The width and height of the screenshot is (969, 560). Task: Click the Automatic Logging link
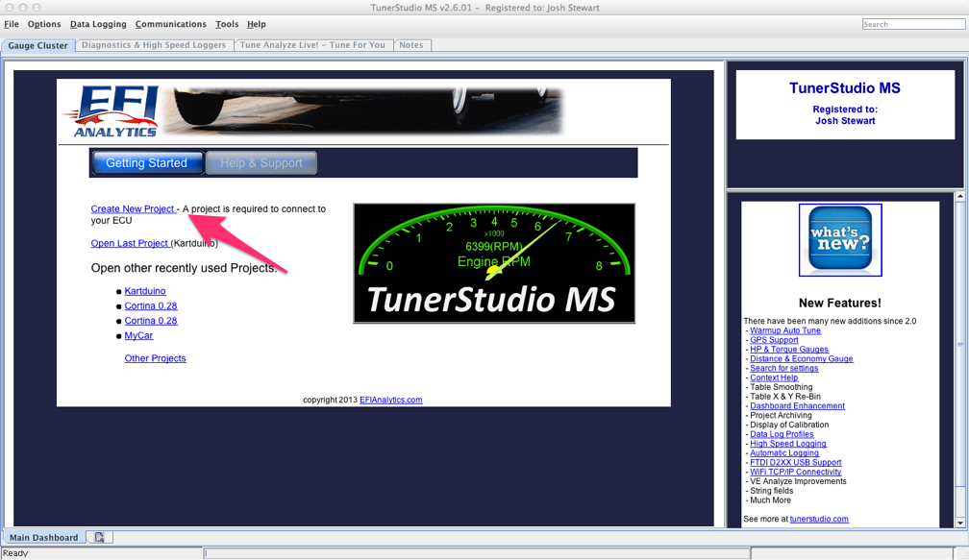784,452
